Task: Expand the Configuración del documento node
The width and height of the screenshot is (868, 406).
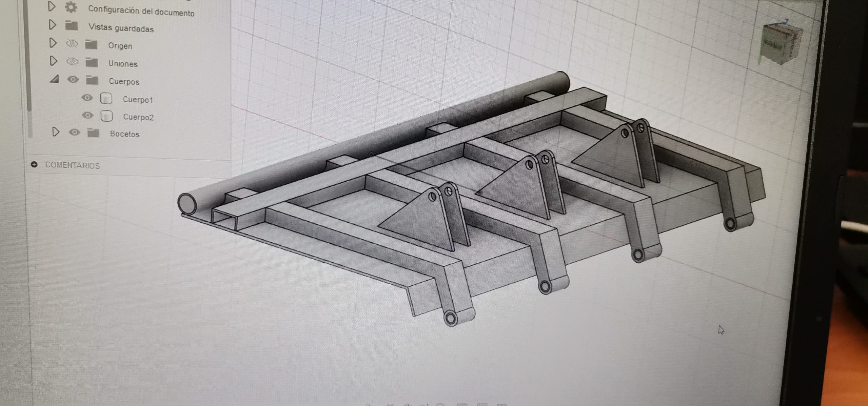Action: (x=52, y=6)
